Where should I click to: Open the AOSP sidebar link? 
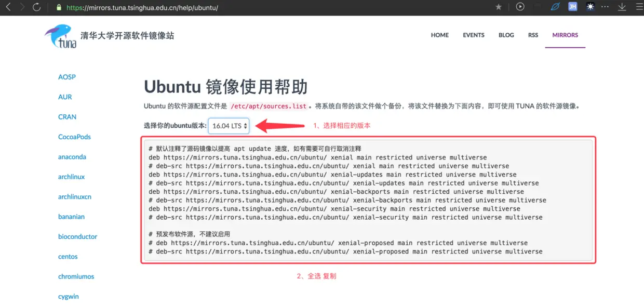tap(67, 77)
